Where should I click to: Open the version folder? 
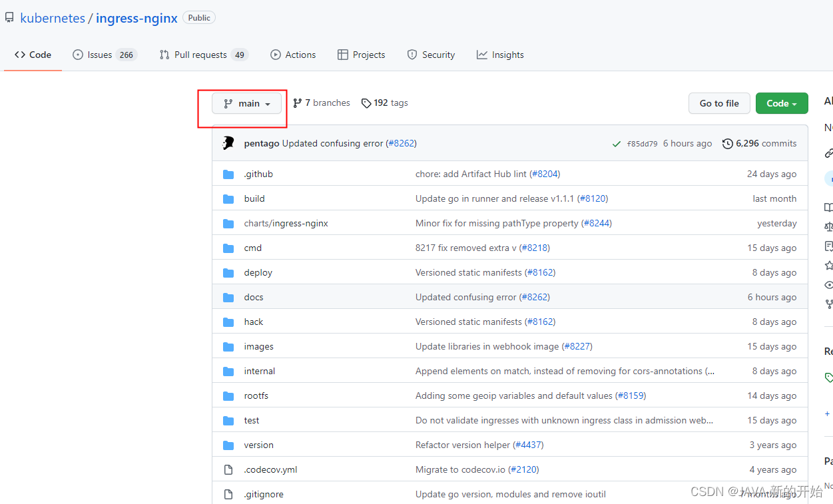pos(259,445)
